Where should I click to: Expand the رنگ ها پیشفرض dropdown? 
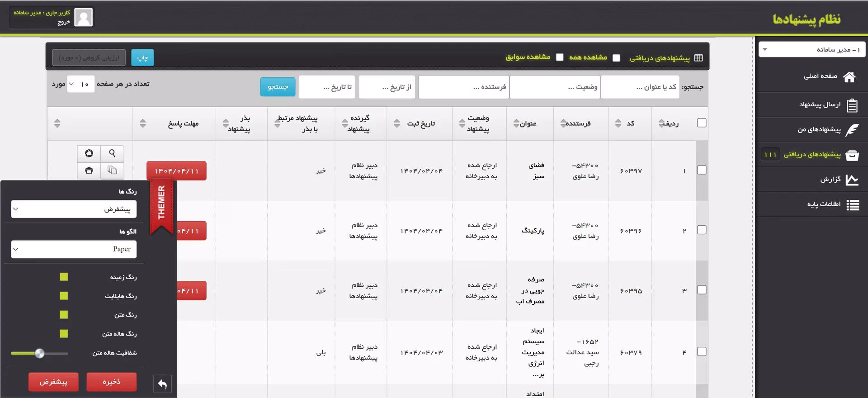(x=74, y=209)
